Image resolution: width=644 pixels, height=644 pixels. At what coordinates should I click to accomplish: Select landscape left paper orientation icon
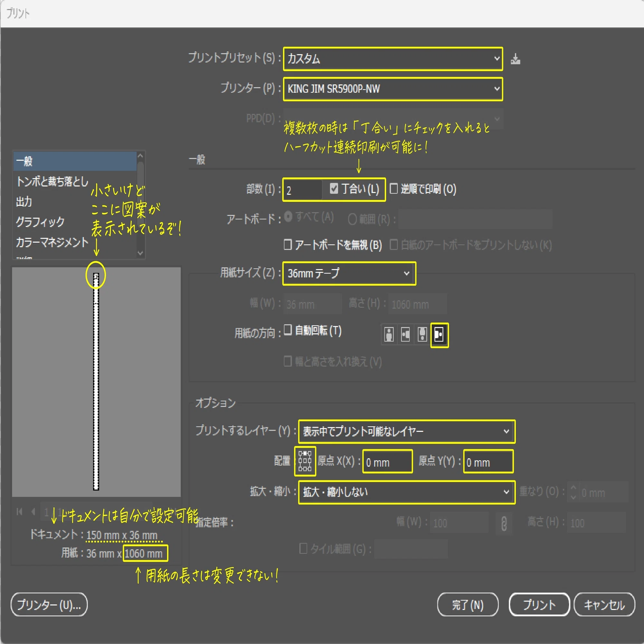pos(405,334)
